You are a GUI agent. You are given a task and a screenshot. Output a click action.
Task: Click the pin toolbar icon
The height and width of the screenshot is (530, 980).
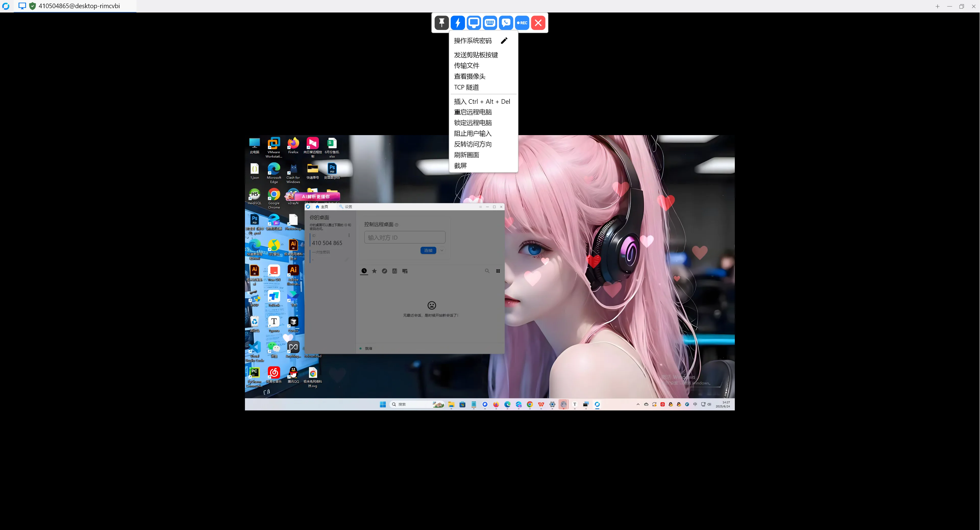441,23
